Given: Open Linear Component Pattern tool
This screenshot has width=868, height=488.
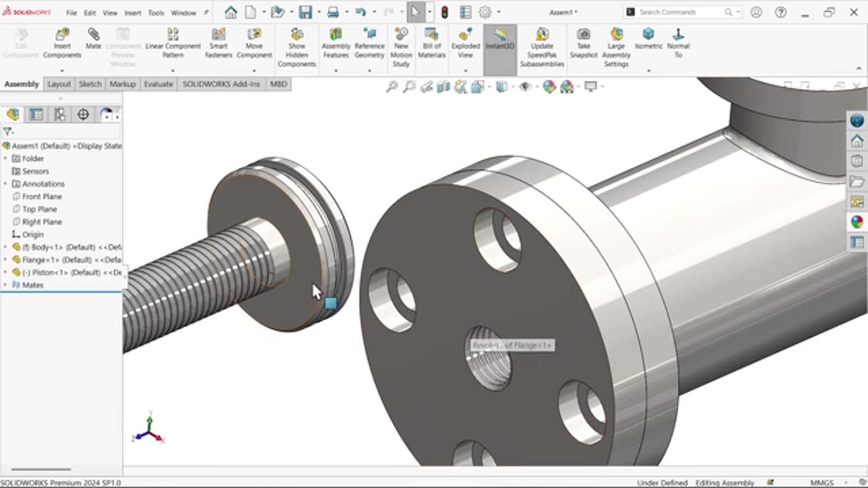Looking at the screenshot, I should point(173,42).
